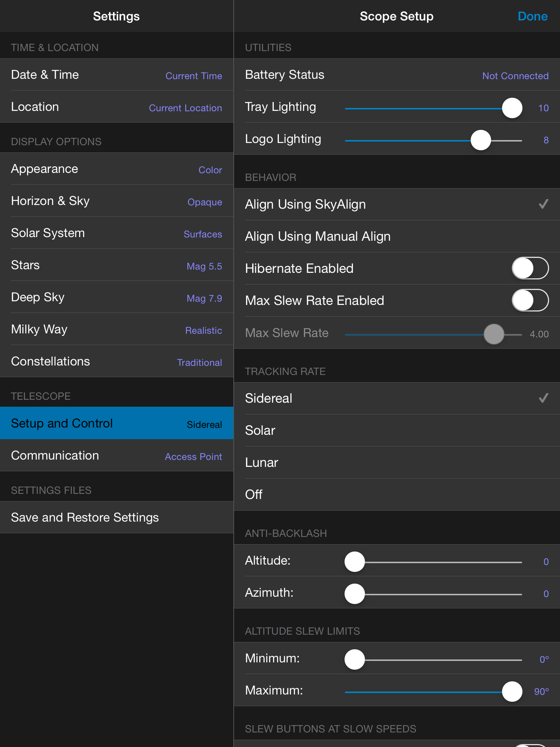The width and height of the screenshot is (560, 747).
Task: Click the Logo Lighting slider knob
Action: [481, 140]
